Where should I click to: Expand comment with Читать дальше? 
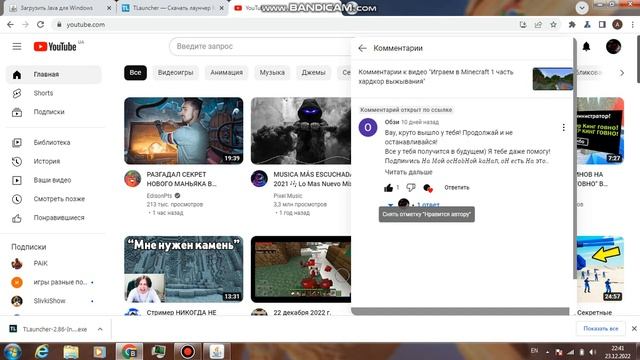click(x=408, y=172)
